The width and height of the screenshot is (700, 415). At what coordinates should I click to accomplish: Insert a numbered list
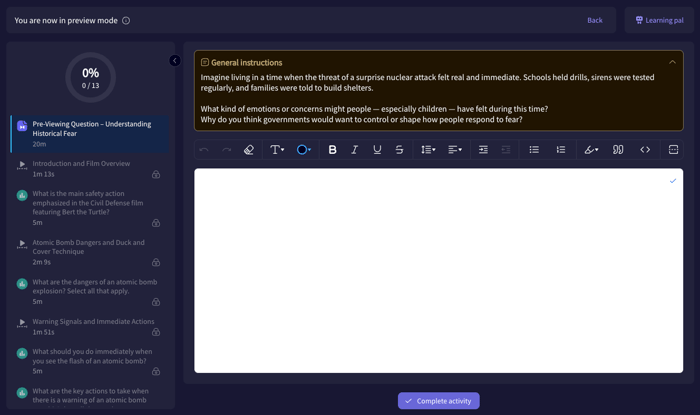coord(561,150)
